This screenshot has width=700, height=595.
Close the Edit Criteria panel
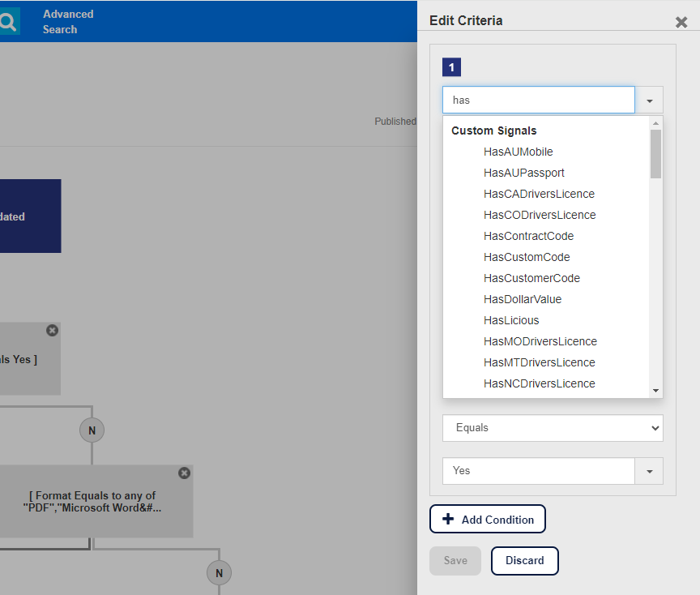click(x=681, y=22)
